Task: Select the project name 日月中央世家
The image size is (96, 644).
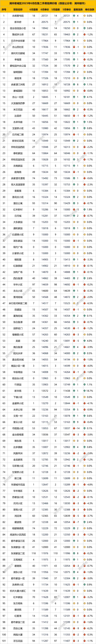Action: [18, 41]
